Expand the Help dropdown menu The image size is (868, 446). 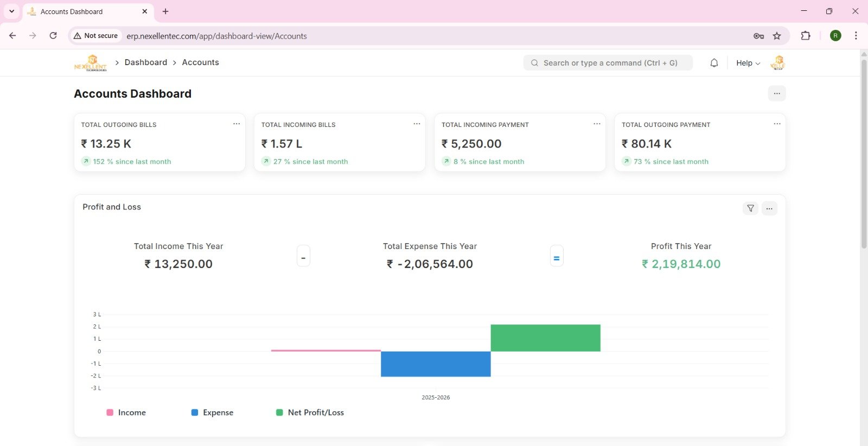tap(748, 63)
